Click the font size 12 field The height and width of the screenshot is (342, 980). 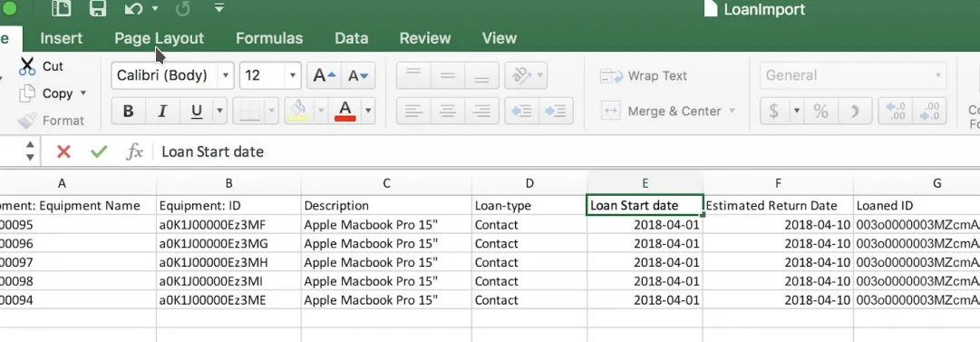pos(262,75)
